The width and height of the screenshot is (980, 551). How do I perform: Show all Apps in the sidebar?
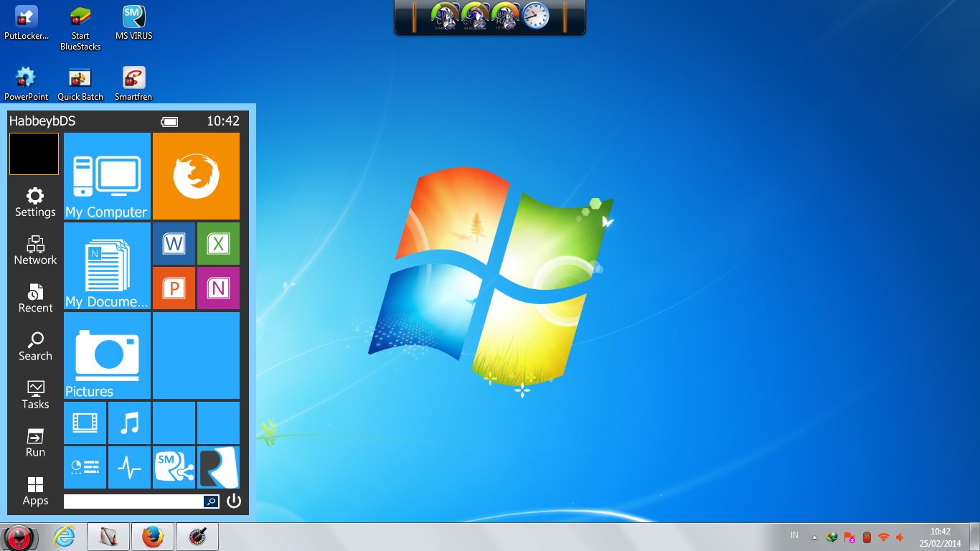point(35,491)
